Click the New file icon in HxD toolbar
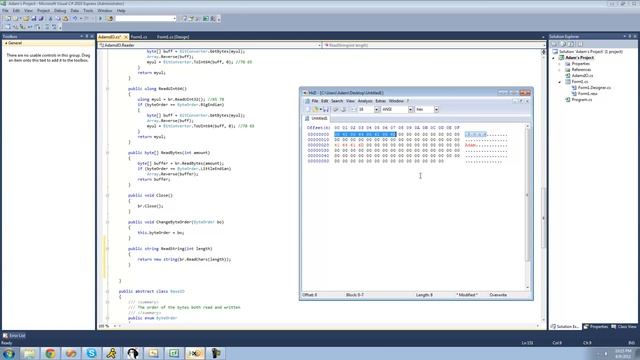 (x=307, y=109)
